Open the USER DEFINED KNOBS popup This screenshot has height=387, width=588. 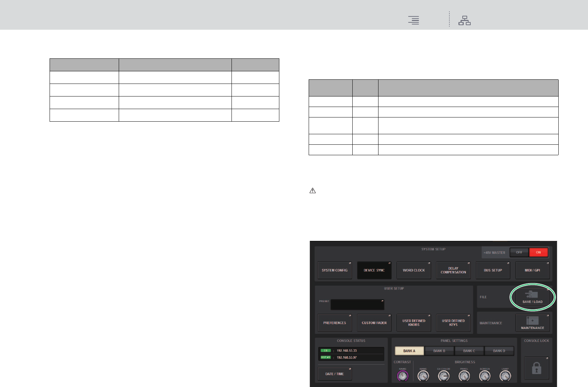pos(414,323)
